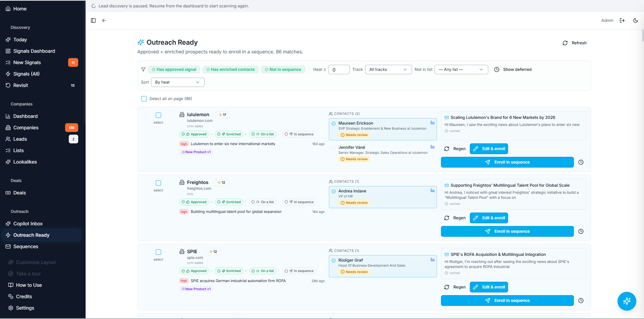
Task: Open the Track dropdown All tracks
Action: (x=388, y=70)
